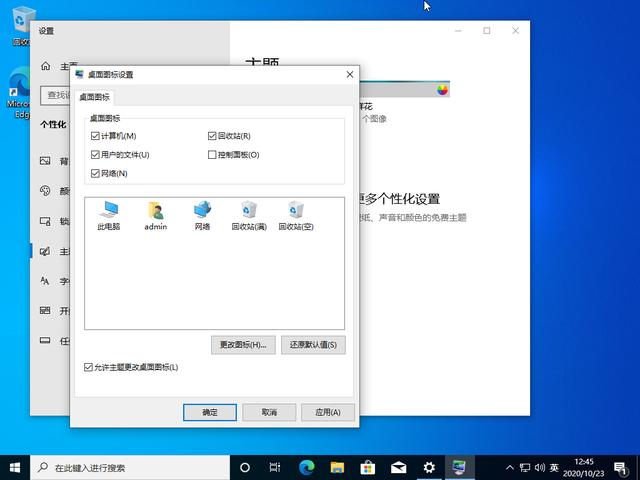Cancel the dialog with 取消
The width and height of the screenshot is (640, 480).
[x=269, y=412]
